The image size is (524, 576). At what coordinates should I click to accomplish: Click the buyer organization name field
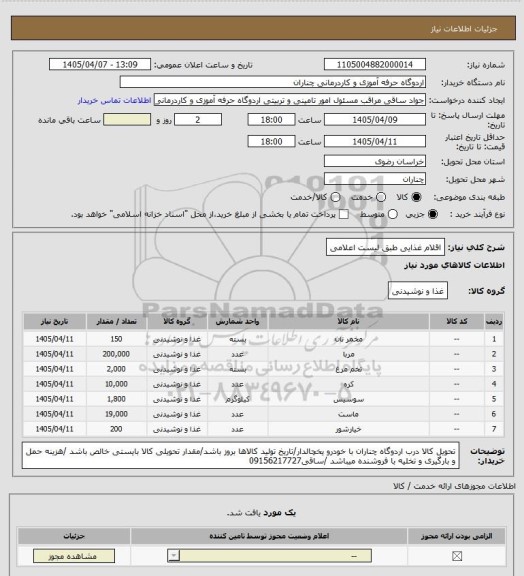tap(273, 82)
